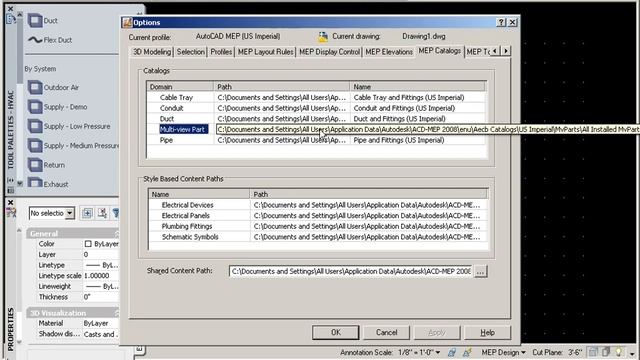Click the Plumbing Fittings content path row
This screenshot has height=360, width=640.
(x=318, y=226)
